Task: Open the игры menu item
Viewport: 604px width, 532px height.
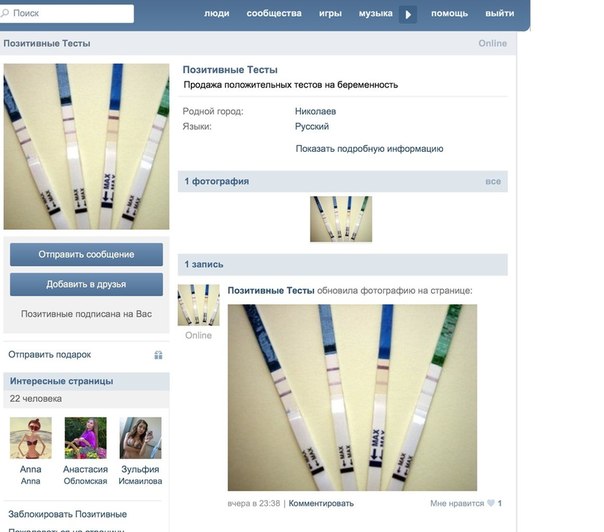Action: click(330, 13)
